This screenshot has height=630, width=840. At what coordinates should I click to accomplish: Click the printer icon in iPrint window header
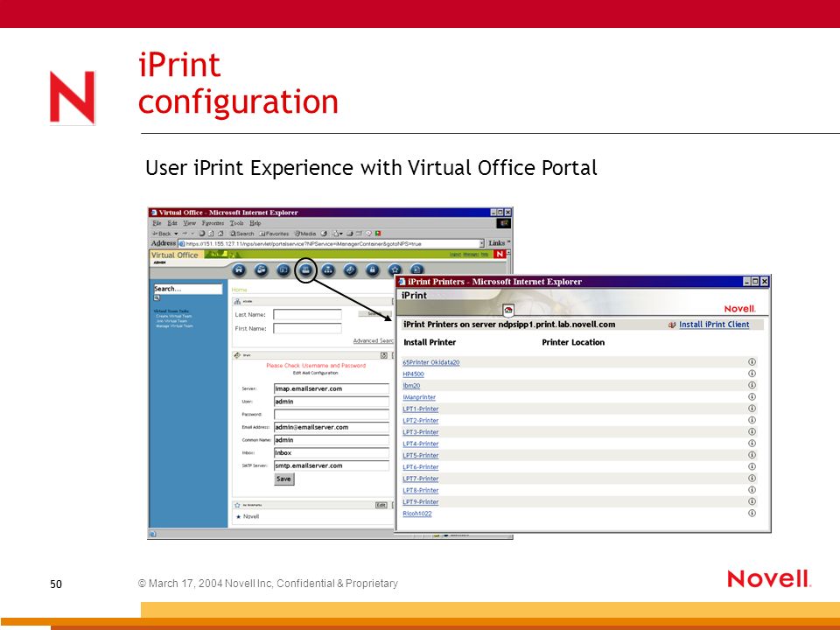point(507,310)
